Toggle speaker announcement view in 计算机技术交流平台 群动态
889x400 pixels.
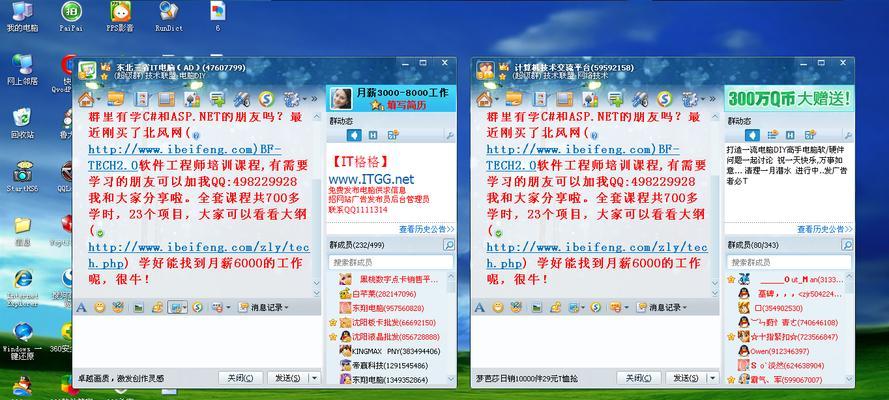coord(752,135)
